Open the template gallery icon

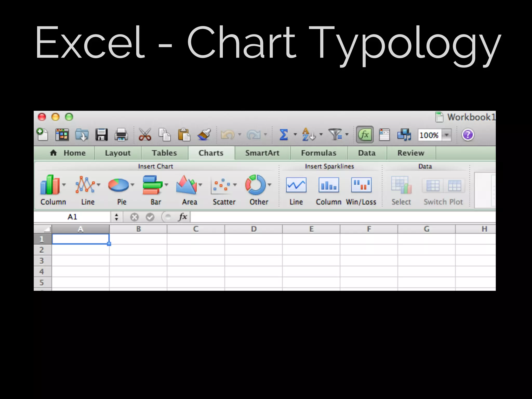tap(62, 135)
